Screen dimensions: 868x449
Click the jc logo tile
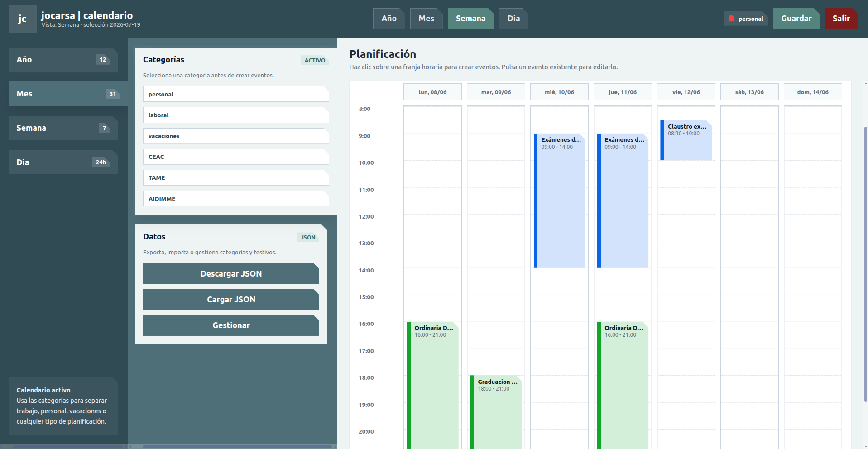(x=22, y=19)
